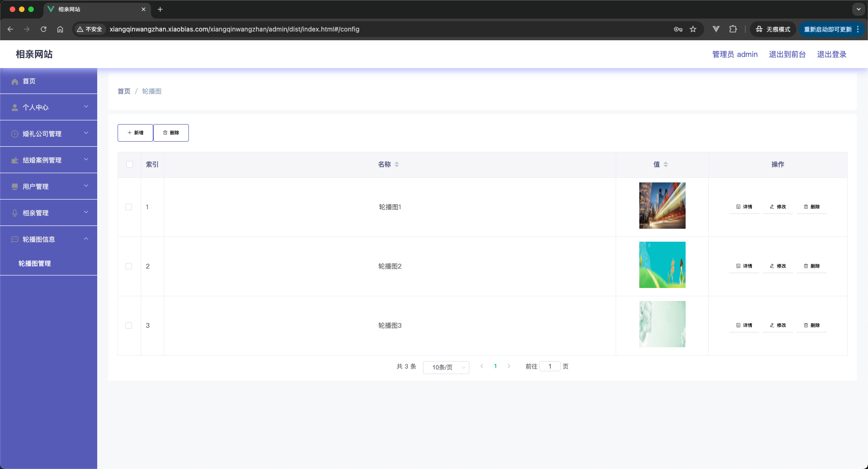Open the password key icon in address bar
This screenshot has height=469, width=868.
coord(678,29)
